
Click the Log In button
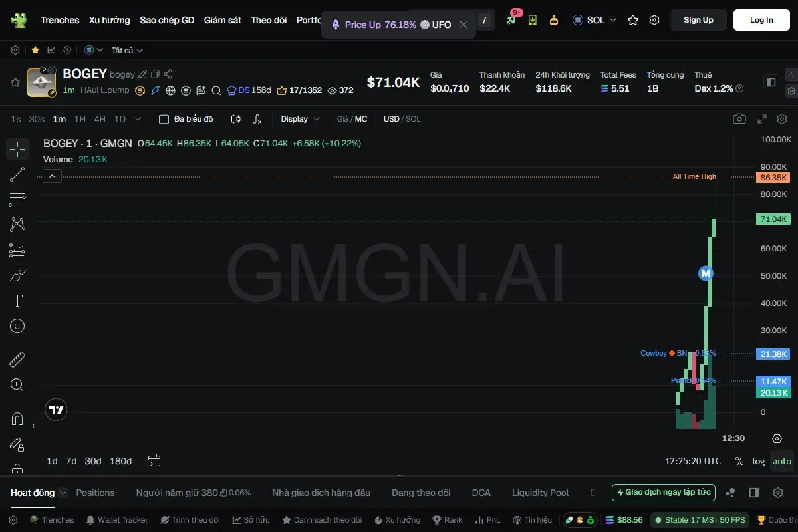pyautogui.click(x=761, y=20)
